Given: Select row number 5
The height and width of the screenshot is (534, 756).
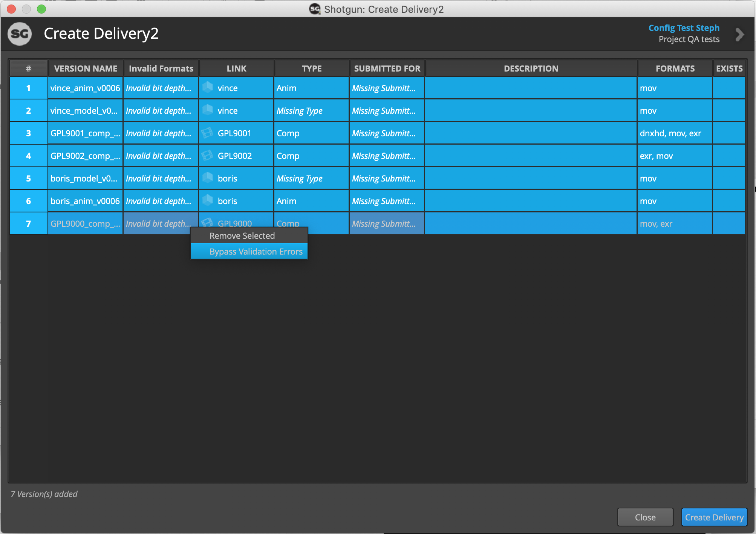Looking at the screenshot, I should coord(28,179).
